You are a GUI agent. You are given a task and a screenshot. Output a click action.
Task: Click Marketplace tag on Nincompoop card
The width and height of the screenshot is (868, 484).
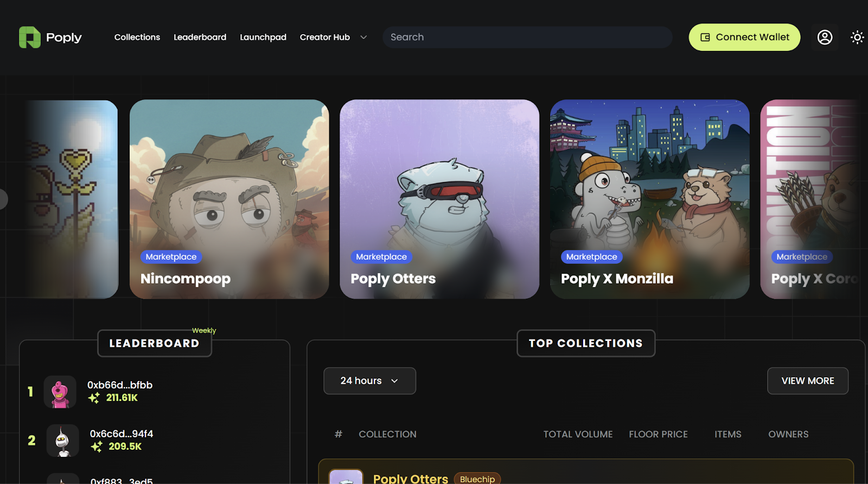point(171,257)
